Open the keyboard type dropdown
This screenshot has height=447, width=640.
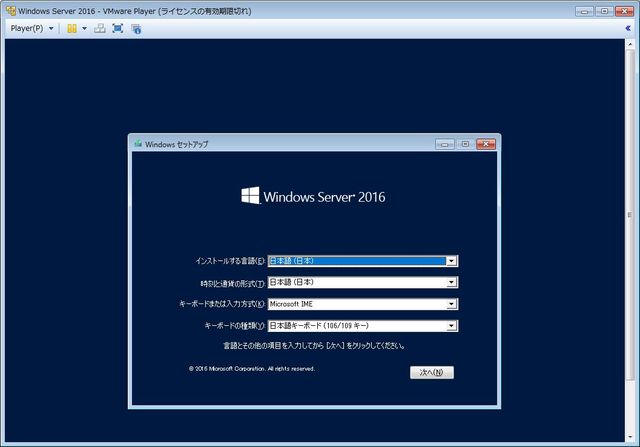pos(451,326)
